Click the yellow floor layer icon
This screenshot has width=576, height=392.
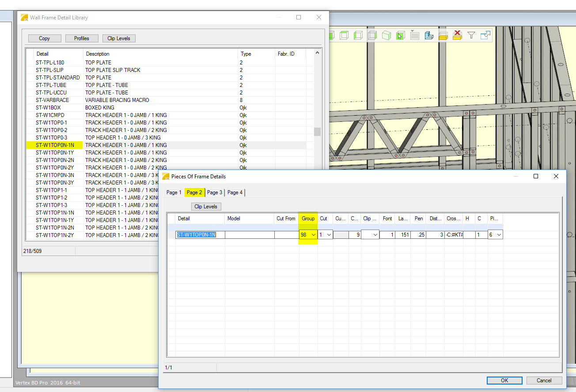(x=443, y=35)
